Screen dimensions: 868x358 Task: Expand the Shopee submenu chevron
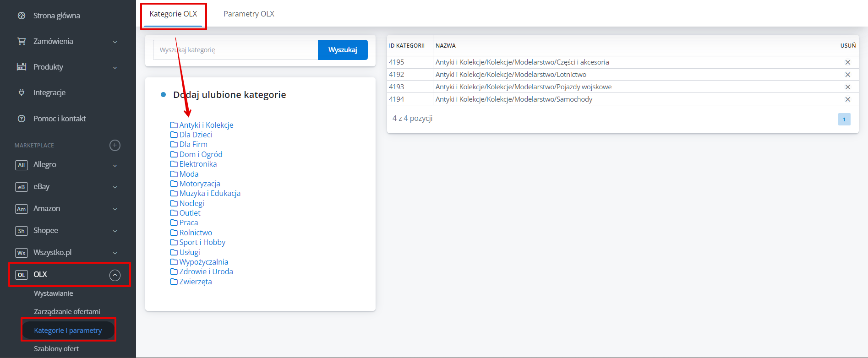coord(115,231)
